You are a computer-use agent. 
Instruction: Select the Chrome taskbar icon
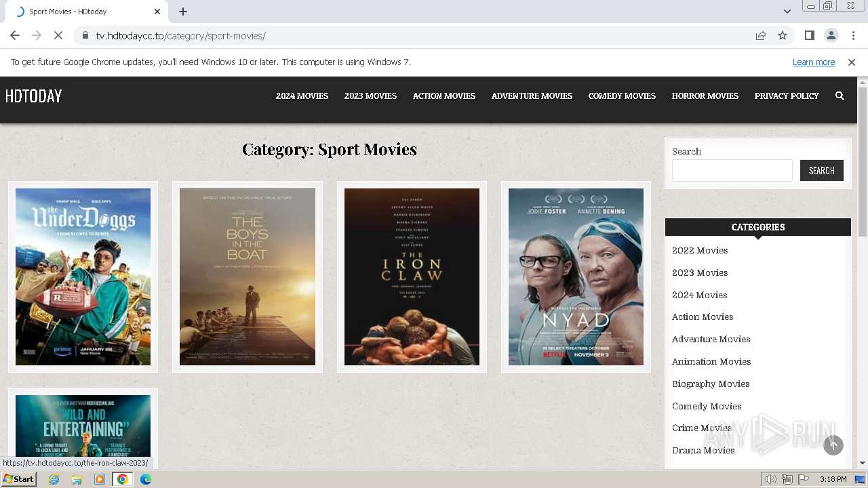123,479
